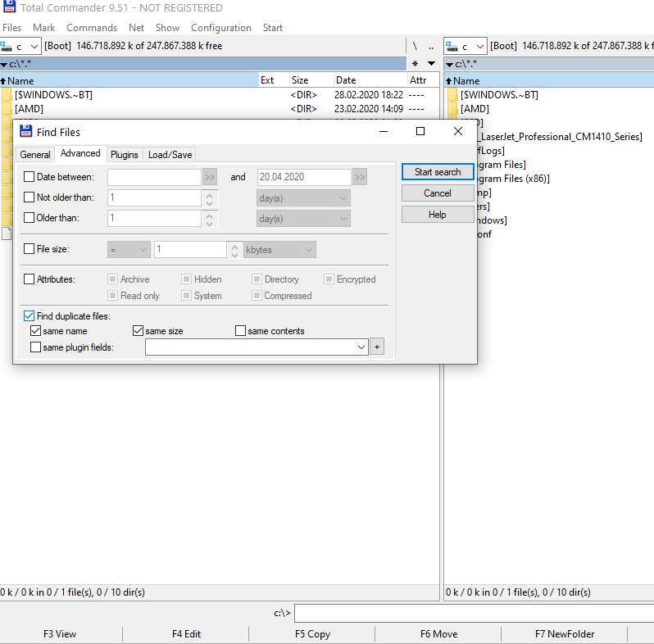Expand the right panel path c:\*.* arrow

[x=449, y=65]
